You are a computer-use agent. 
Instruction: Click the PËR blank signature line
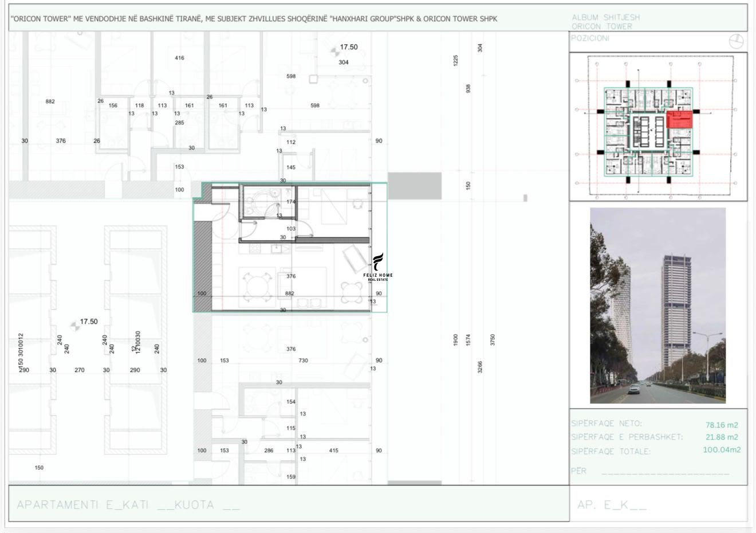click(666, 473)
